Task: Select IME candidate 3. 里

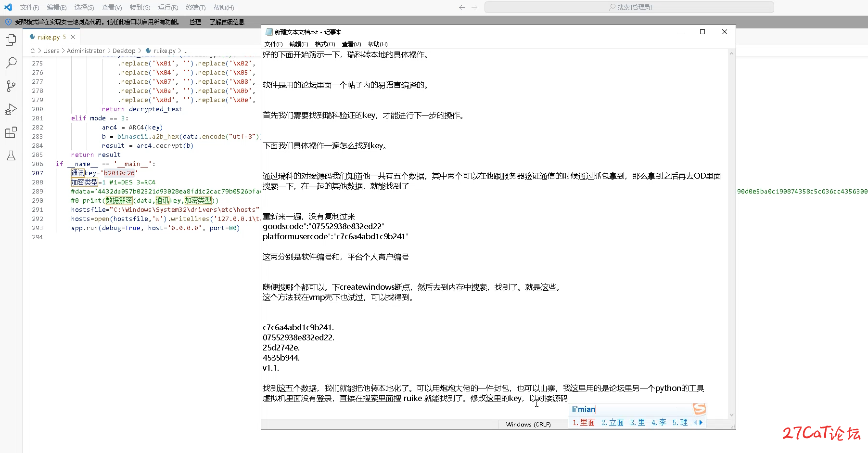Action: (x=638, y=422)
